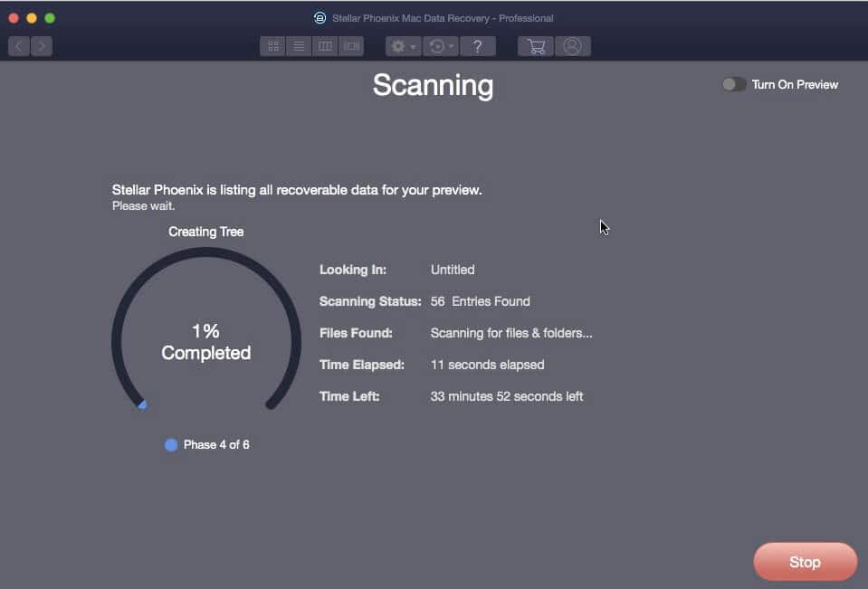Click the '33 minutes 52 seconds left' value
Screen dimensions: 868x589
pyautogui.click(x=507, y=396)
